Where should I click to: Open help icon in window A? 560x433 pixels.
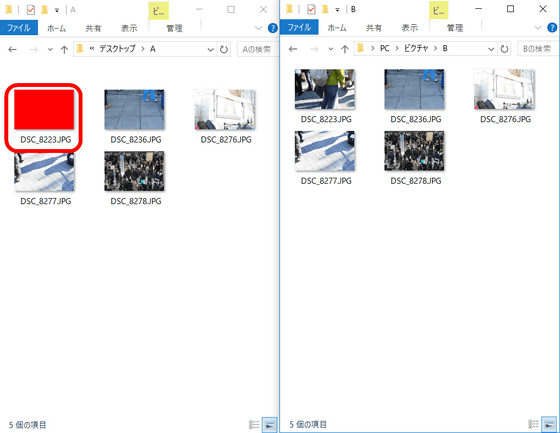[272, 28]
